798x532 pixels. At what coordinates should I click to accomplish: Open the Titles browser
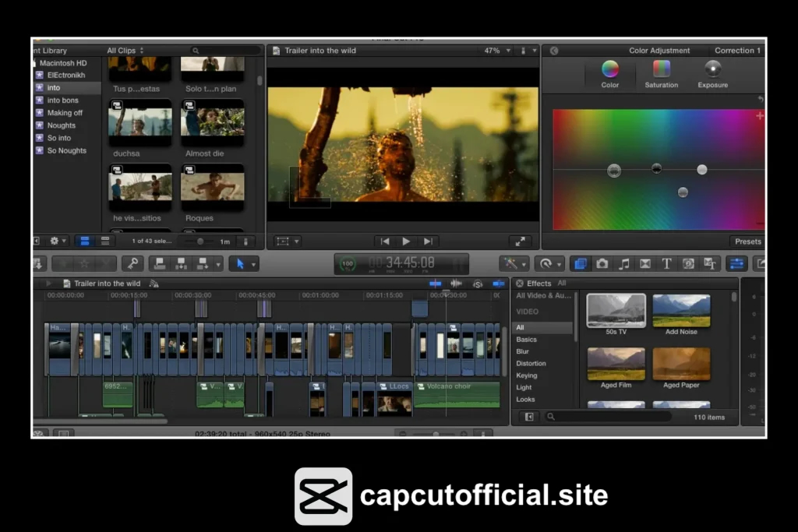(x=666, y=263)
